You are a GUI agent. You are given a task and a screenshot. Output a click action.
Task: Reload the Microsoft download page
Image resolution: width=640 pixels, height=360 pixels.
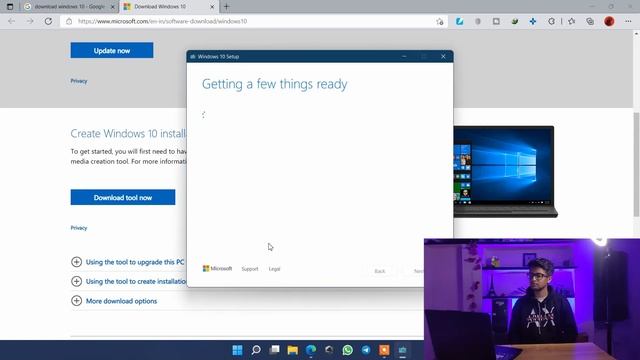pos(48,21)
